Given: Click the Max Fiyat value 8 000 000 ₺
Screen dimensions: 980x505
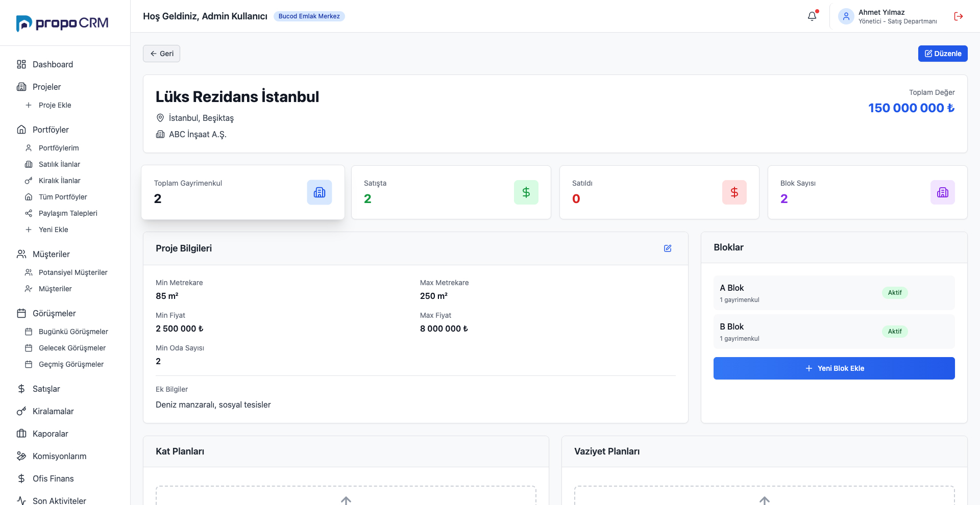Looking at the screenshot, I should tap(444, 329).
